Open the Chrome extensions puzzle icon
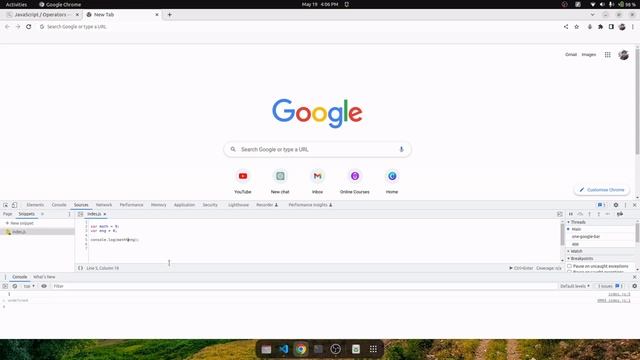 click(600, 27)
